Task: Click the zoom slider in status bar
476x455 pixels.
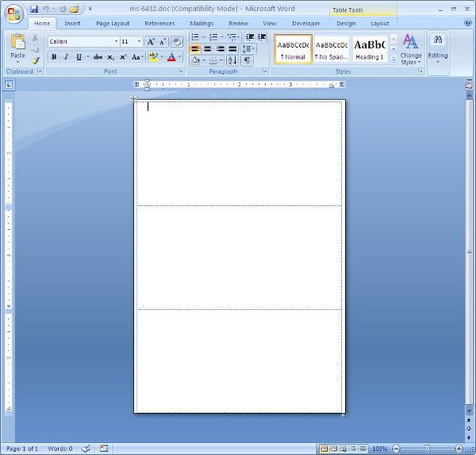Action: tap(427, 449)
